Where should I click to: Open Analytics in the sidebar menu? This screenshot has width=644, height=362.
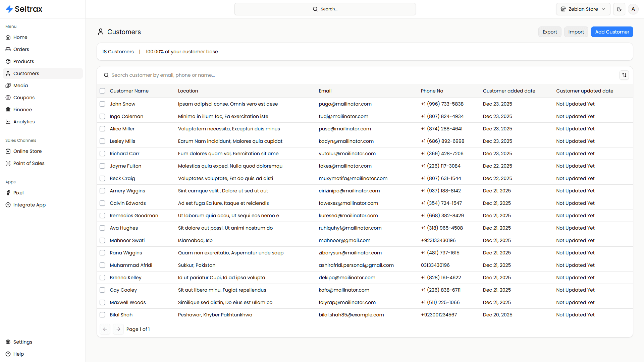(x=43, y=122)
